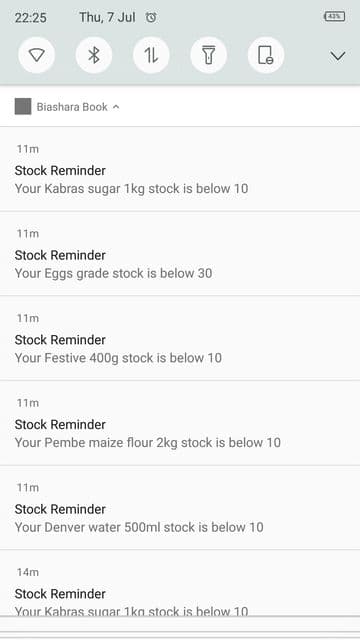The height and width of the screenshot is (640, 360).
Task: Open the first Kabras sugar 1kg stock reminder
Action: [x=180, y=169]
